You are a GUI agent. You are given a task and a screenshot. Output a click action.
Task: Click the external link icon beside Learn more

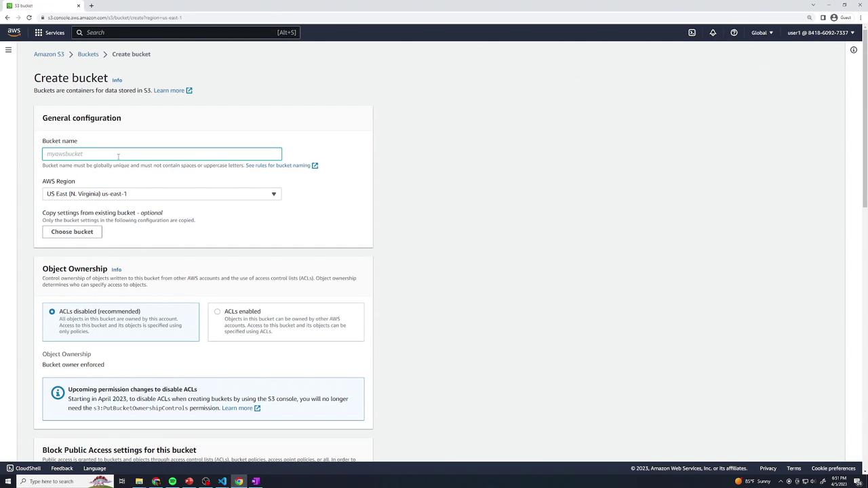tap(189, 90)
